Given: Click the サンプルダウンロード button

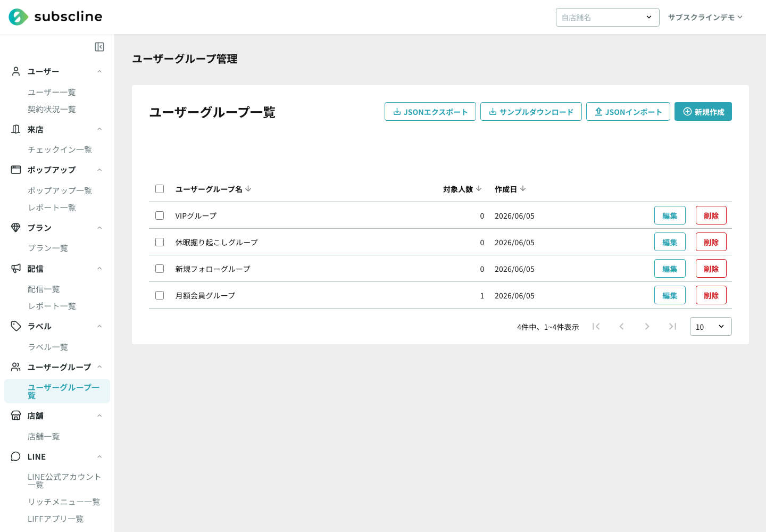Looking at the screenshot, I should 531,112.
